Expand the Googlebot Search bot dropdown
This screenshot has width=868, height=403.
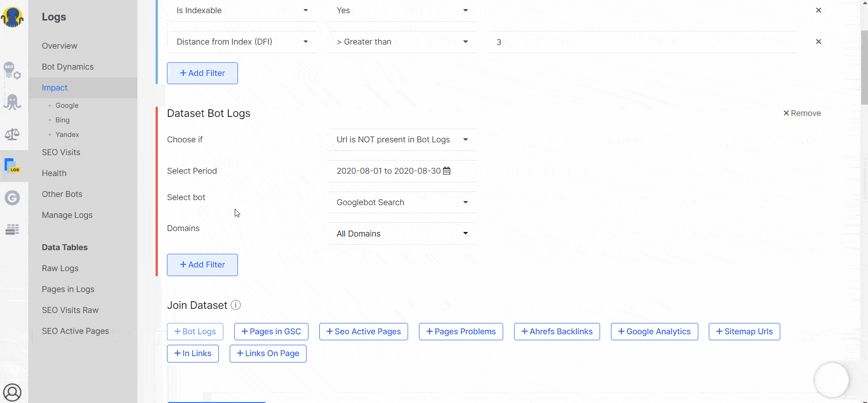coord(403,202)
